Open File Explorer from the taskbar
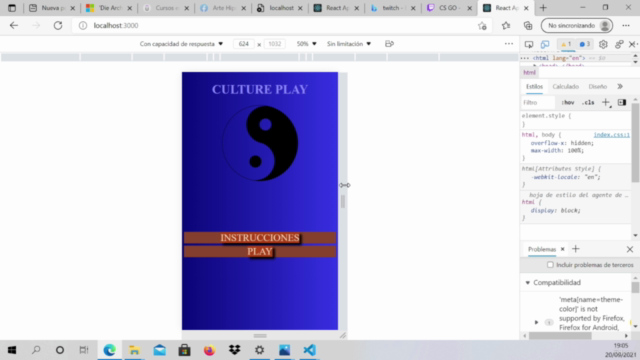 134,350
